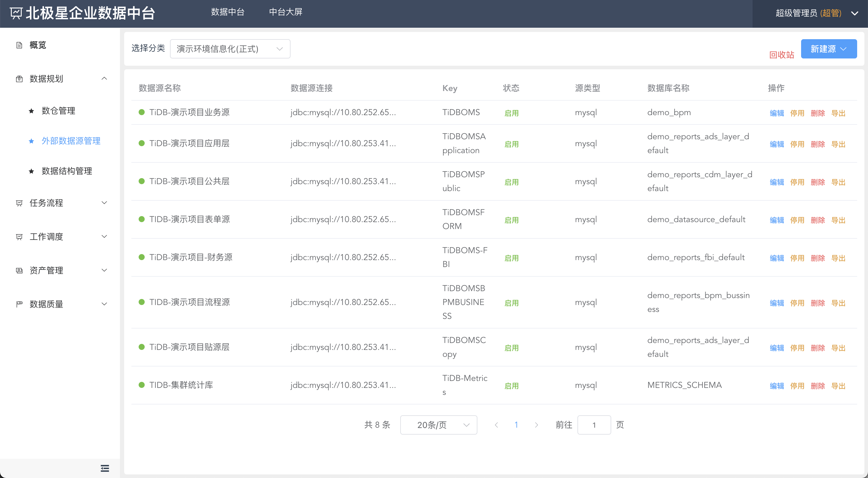Click 导出 for TIDB-演示项目表单源
The width and height of the screenshot is (868, 478).
click(x=838, y=220)
